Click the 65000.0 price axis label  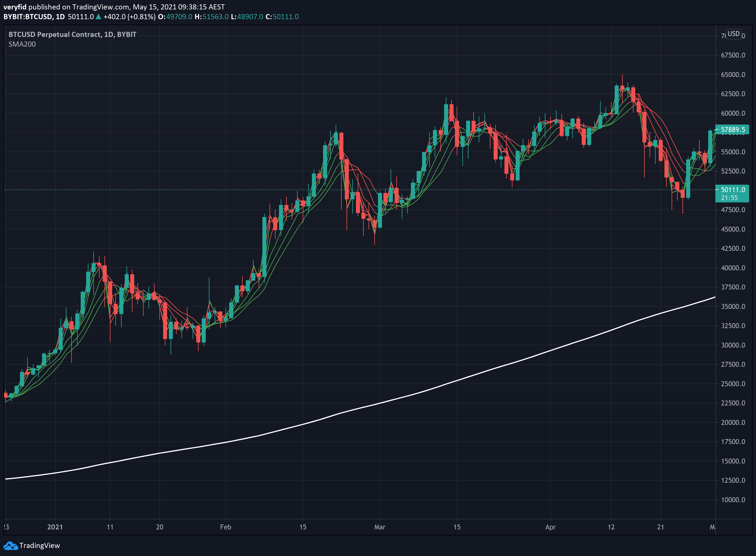click(x=733, y=75)
